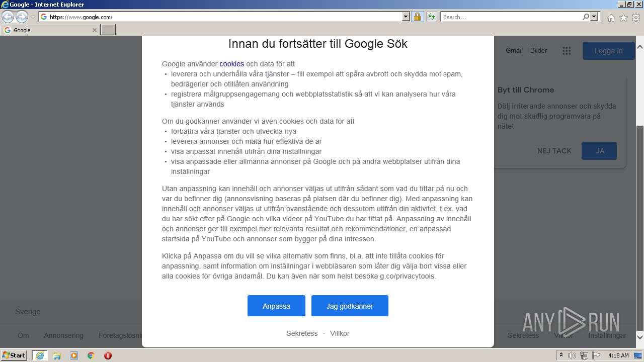644x362 pixels.
Task: Open the File Explorer taskbar icon
Action: [x=57, y=355]
